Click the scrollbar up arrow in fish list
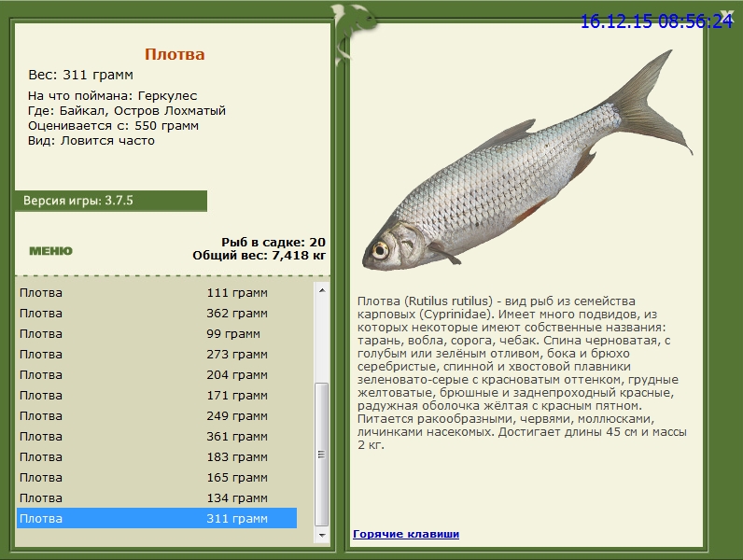This screenshot has width=743, height=560. click(x=322, y=290)
